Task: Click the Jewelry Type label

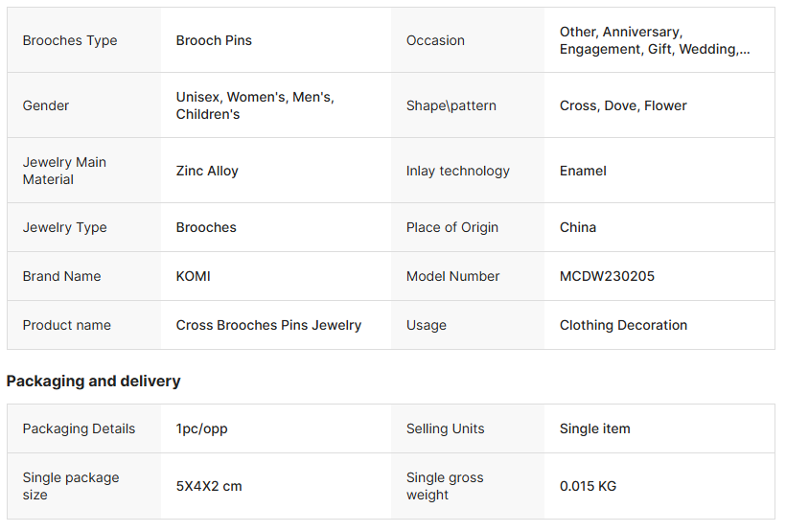Action: point(64,227)
